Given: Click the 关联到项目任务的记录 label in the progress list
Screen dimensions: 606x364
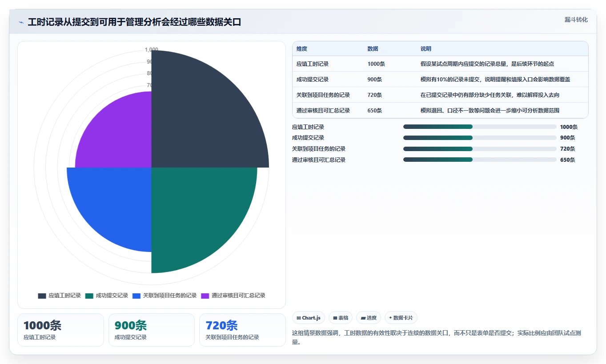Looking at the screenshot, I should 319,149.
